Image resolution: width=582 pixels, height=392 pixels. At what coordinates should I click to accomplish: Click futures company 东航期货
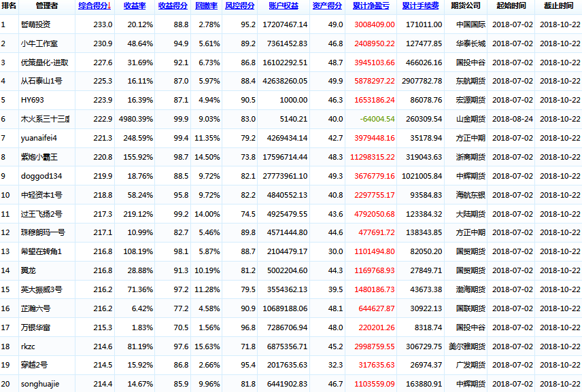click(x=470, y=81)
